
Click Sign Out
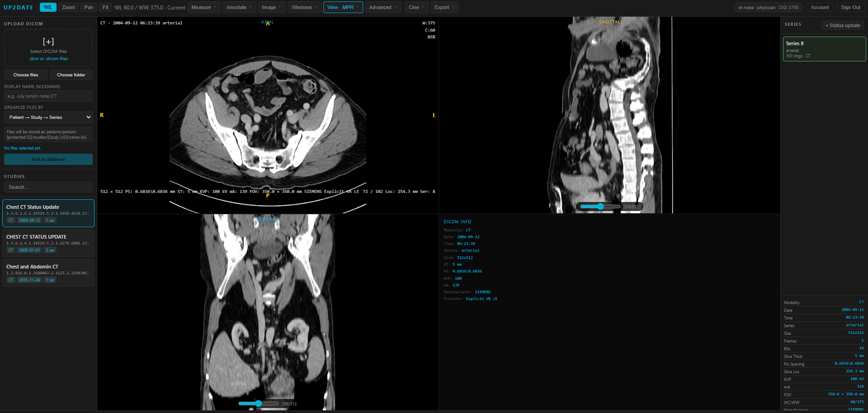[x=850, y=7]
